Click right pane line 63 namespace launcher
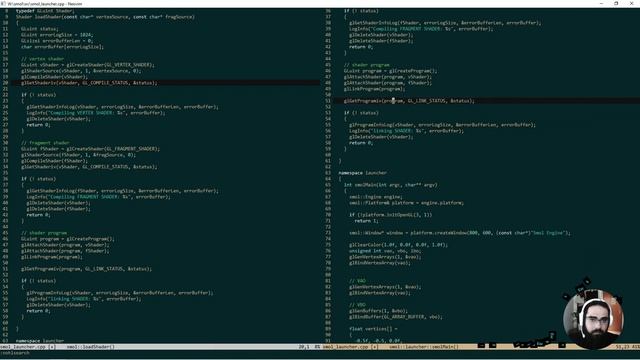 [362, 173]
